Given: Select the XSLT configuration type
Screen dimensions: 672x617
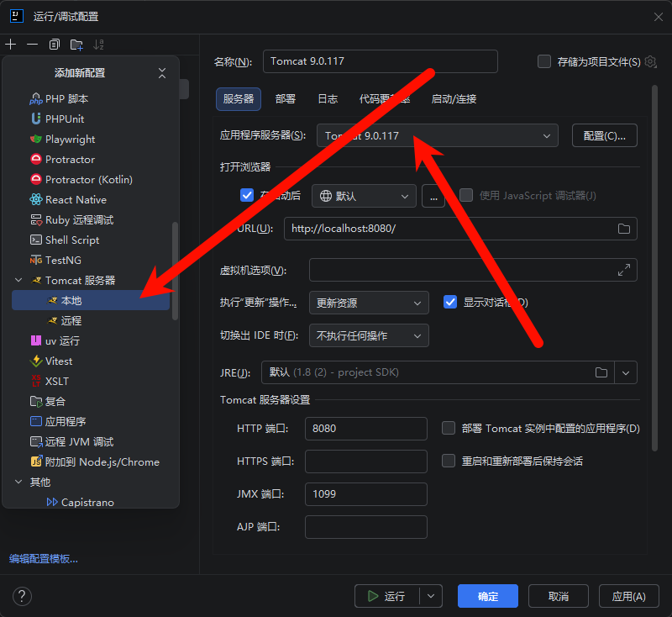Looking at the screenshot, I should 91,381.
